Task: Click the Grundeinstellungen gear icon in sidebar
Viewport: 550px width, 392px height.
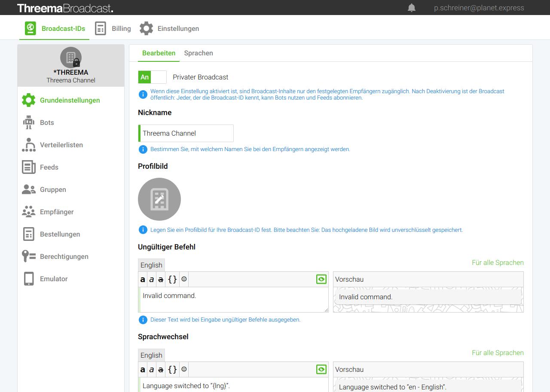Action: [28, 100]
